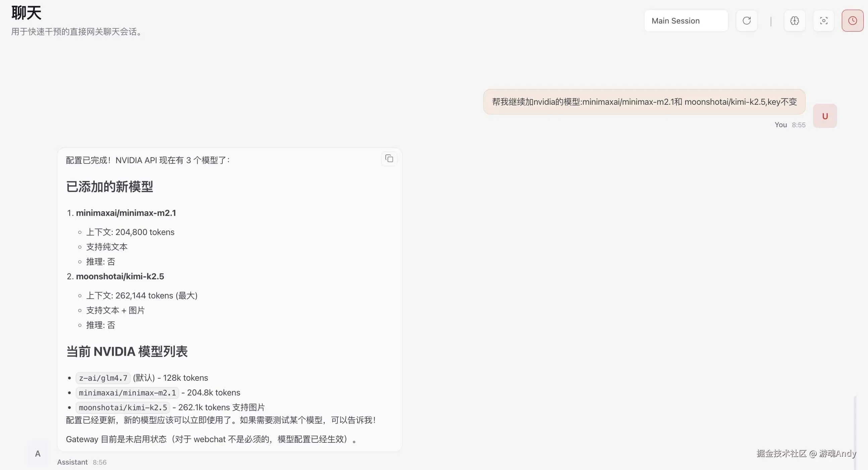
Task: Open the Main Session selector
Action: [x=686, y=20]
